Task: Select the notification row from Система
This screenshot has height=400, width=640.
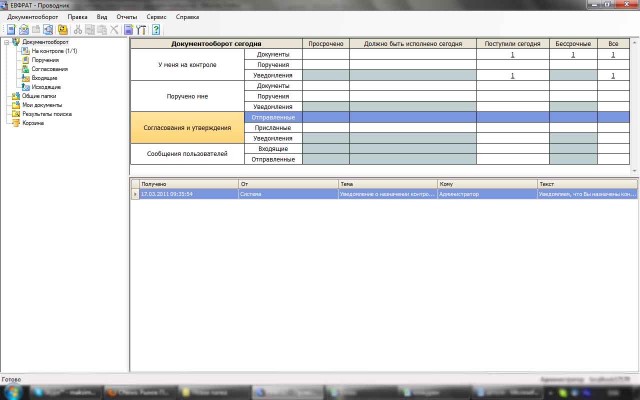Action: tap(380, 194)
